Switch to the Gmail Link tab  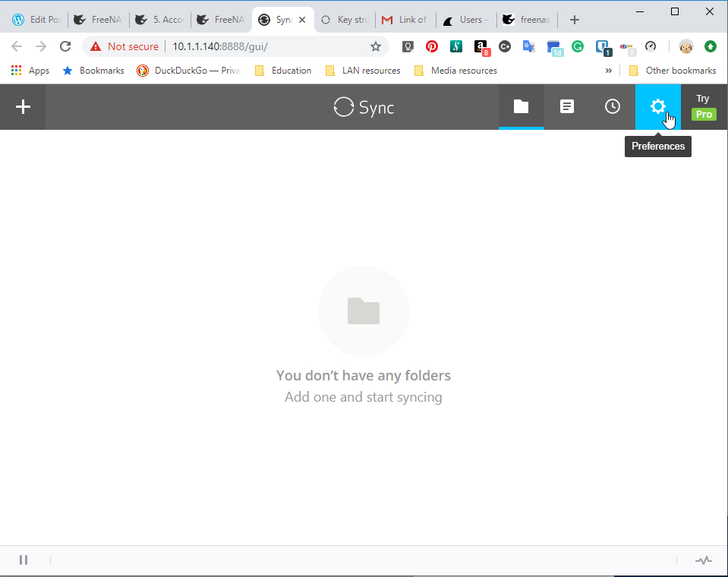point(406,20)
